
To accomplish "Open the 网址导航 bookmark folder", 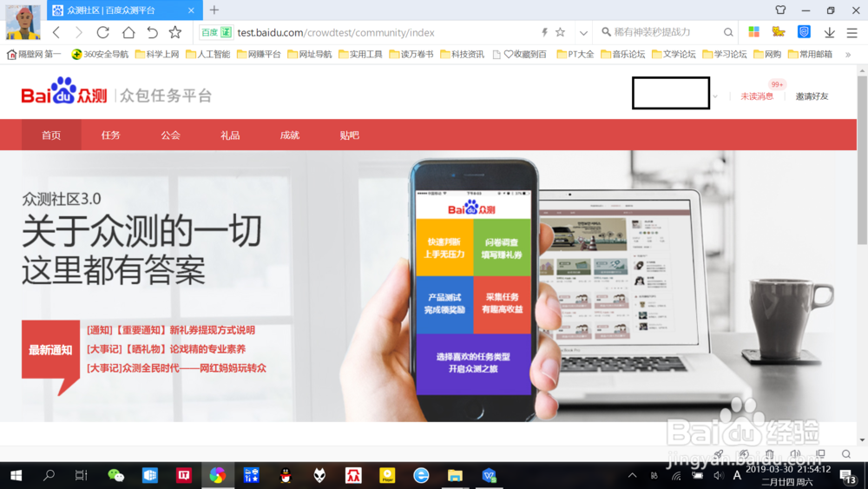I will click(310, 54).
